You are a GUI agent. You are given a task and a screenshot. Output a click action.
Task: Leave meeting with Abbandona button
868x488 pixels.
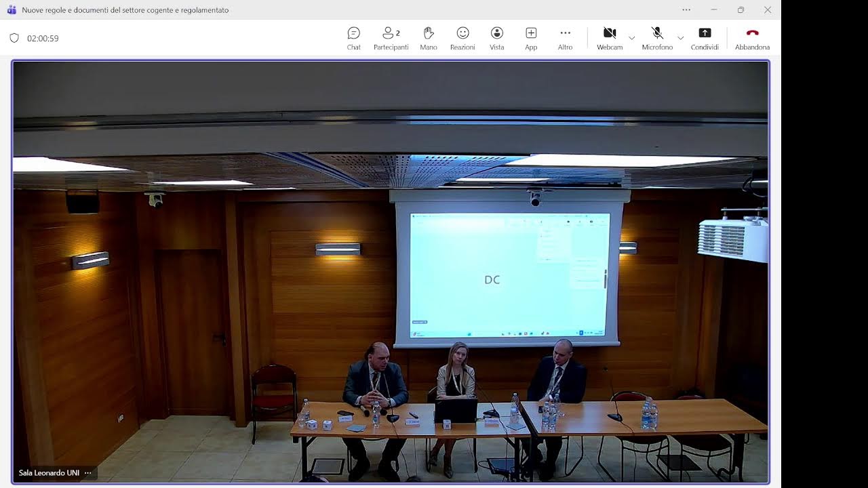tap(752, 39)
